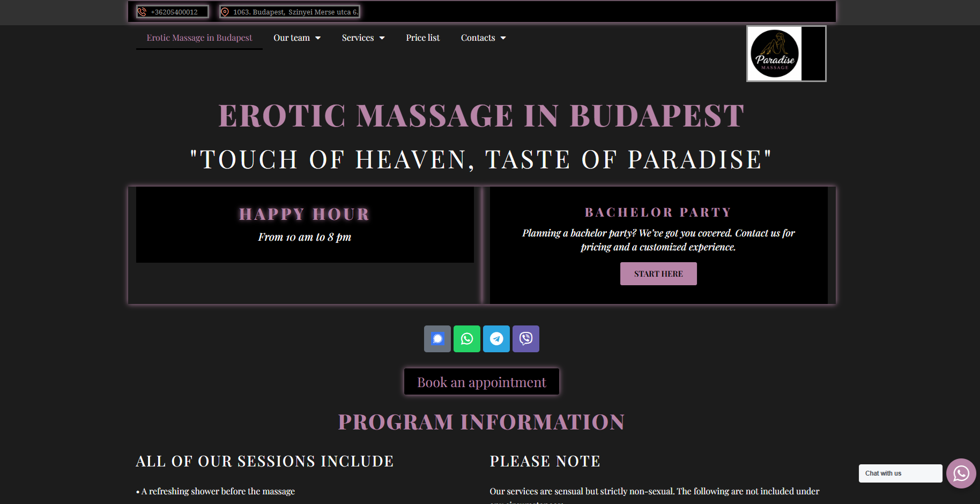Expand the Our team dropdown arrow
This screenshot has height=504, width=980.
tap(318, 38)
